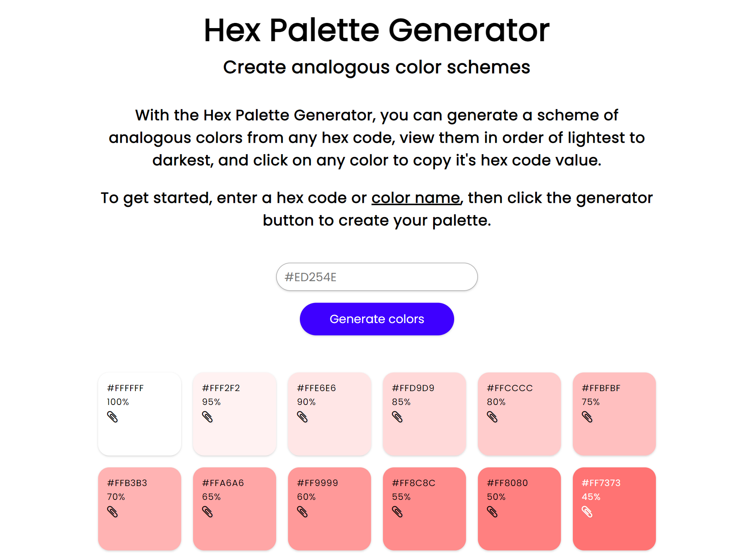Copy #FFD9D9 via its paperclip icon
Viewport: 756px width, 560px height.
(398, 417)
